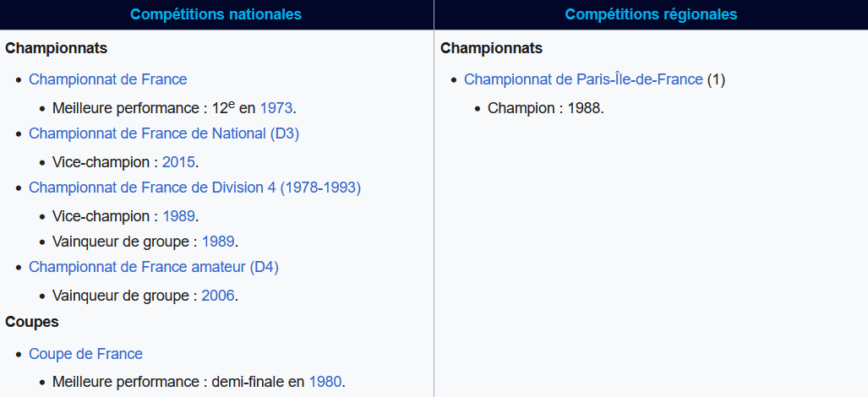Click the 1989 link after Vice-champion
This screenshot has width=868, height=397.
(x=178, y=216)
